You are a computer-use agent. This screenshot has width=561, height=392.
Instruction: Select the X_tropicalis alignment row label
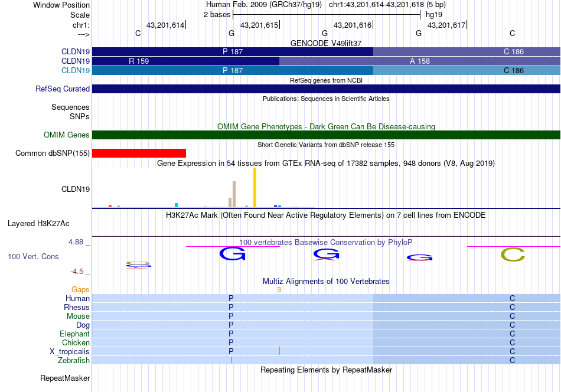click(x=70, y=352)
